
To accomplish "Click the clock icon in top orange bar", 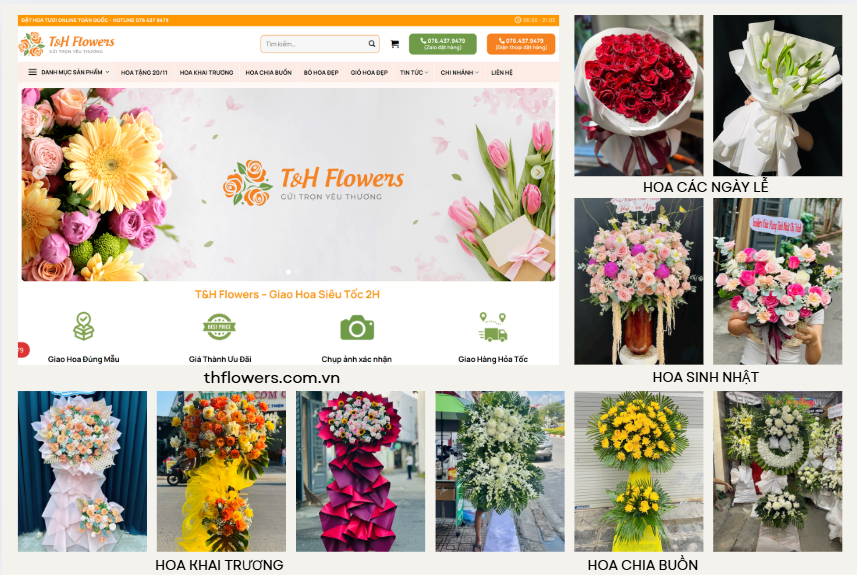I will (x=518, y=20).
